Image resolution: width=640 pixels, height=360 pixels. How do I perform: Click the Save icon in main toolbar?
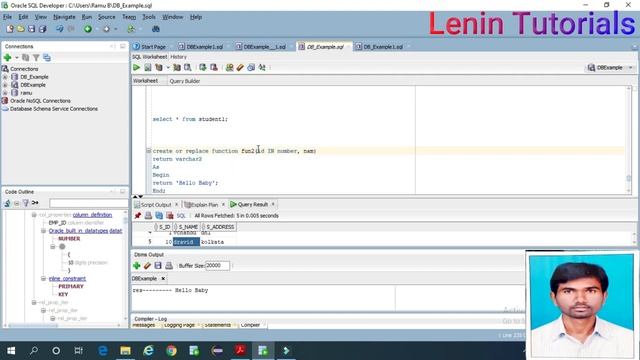tap(31, 29)
